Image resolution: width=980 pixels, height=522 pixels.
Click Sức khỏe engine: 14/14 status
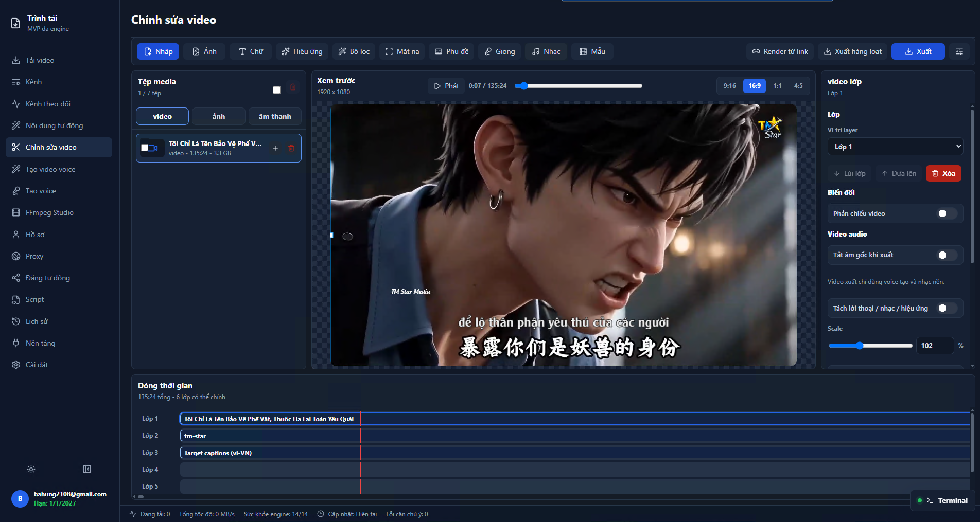pos(275,514)
